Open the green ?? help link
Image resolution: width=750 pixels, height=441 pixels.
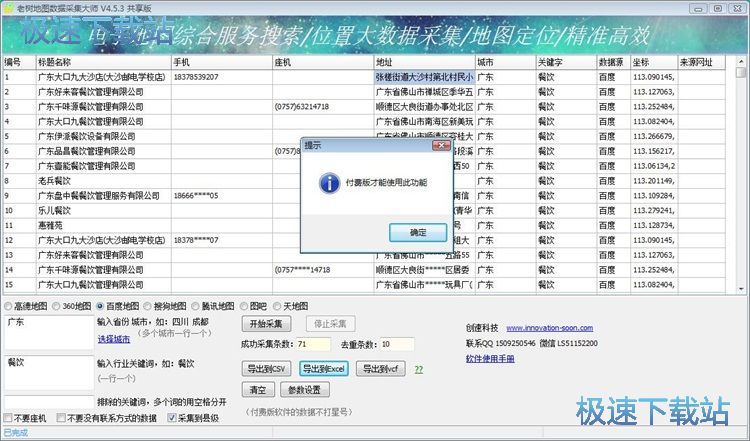click(419, 369)
